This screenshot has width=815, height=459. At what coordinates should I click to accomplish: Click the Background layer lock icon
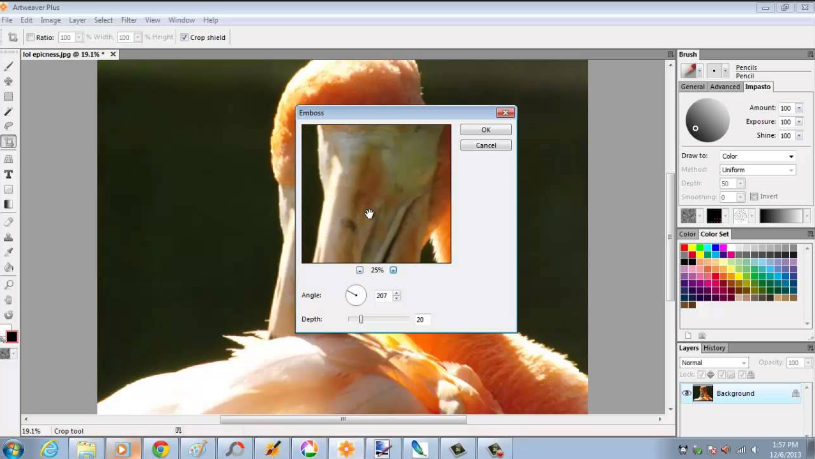coord(795,394)
